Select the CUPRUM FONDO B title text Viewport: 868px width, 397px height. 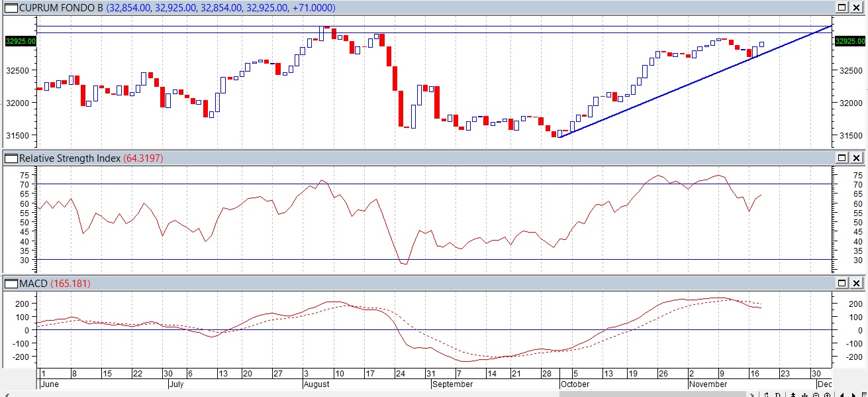(x=61, y=8)
